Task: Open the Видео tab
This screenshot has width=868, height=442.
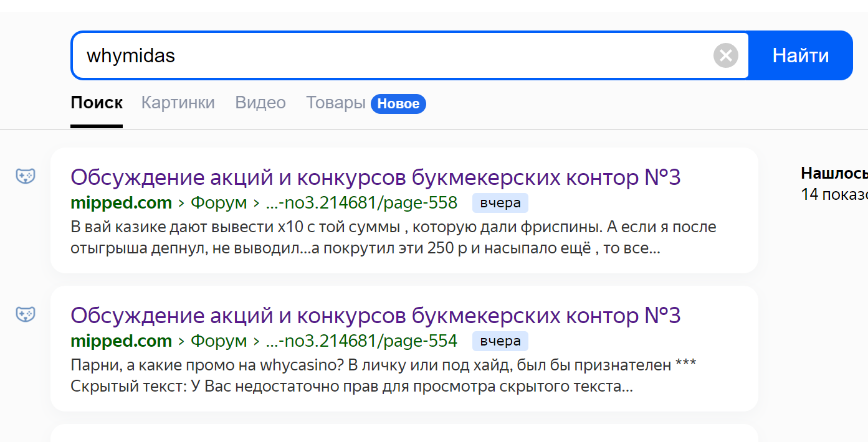Action: click(260, 103)
